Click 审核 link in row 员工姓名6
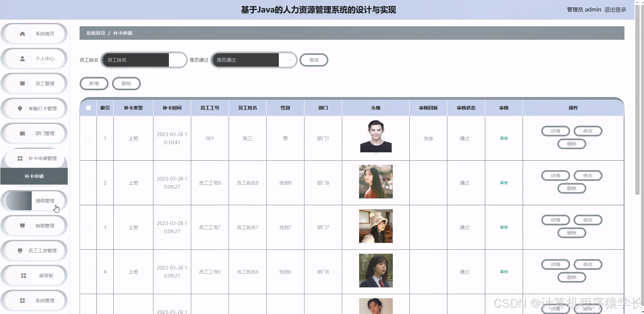Image resolution: width=644 pixels, height=314 pixels. 504,272
